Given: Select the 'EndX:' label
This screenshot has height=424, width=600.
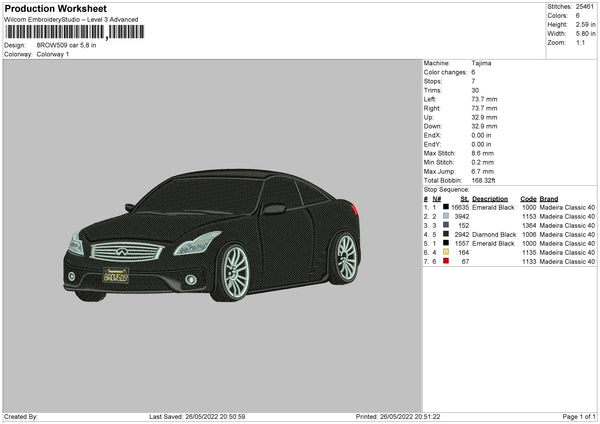Looking at the screenshot, I should point(432,135).
